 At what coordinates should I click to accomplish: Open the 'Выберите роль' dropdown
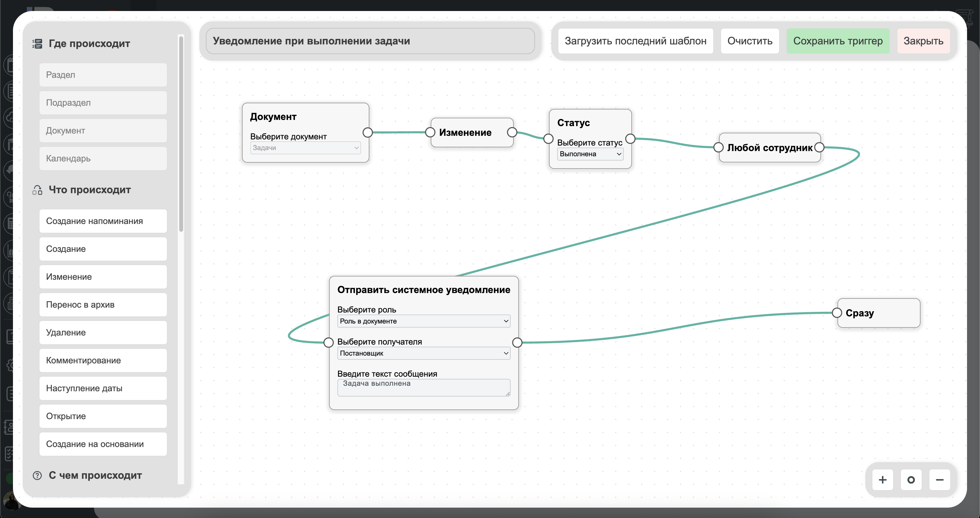click(424, 321)
